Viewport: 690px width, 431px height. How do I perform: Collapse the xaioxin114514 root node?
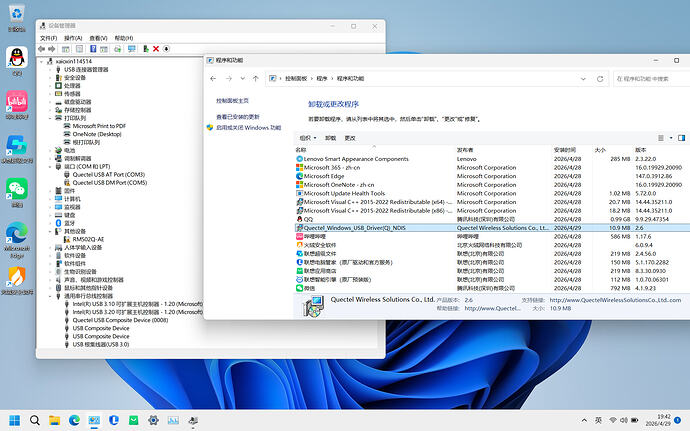(x=42, y=62)
